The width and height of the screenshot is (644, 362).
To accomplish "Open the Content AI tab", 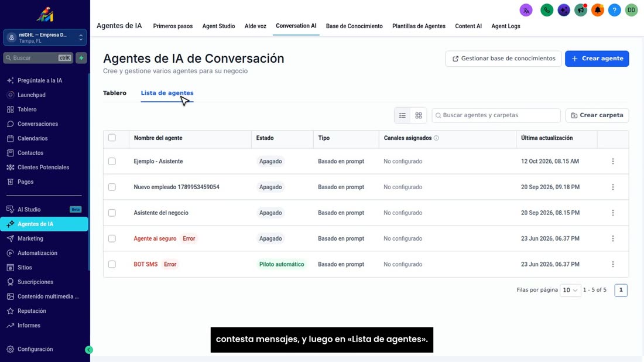I will (x=468, y=26).
